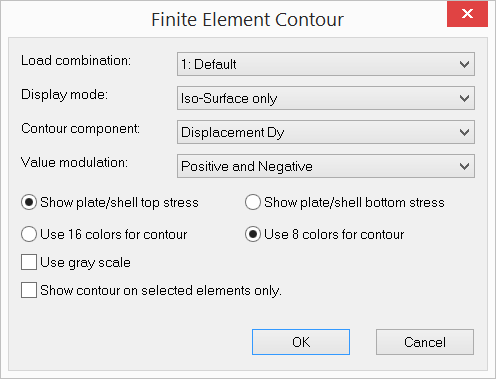
Task: Click the Cancel button
Action: (x=425, y=342)
